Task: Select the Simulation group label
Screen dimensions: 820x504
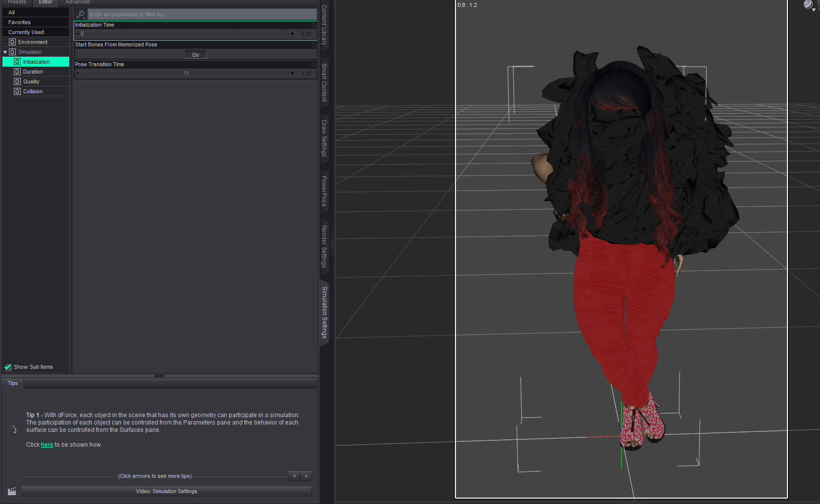Action: [30, 52]
